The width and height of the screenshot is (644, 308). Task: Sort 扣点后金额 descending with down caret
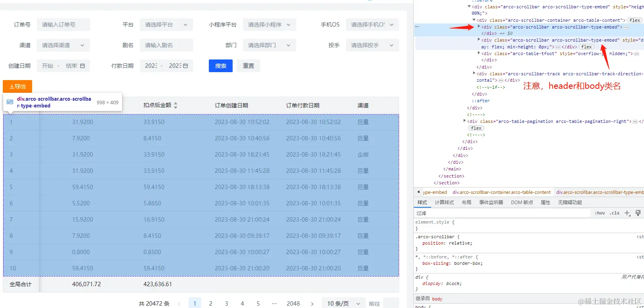176,107
